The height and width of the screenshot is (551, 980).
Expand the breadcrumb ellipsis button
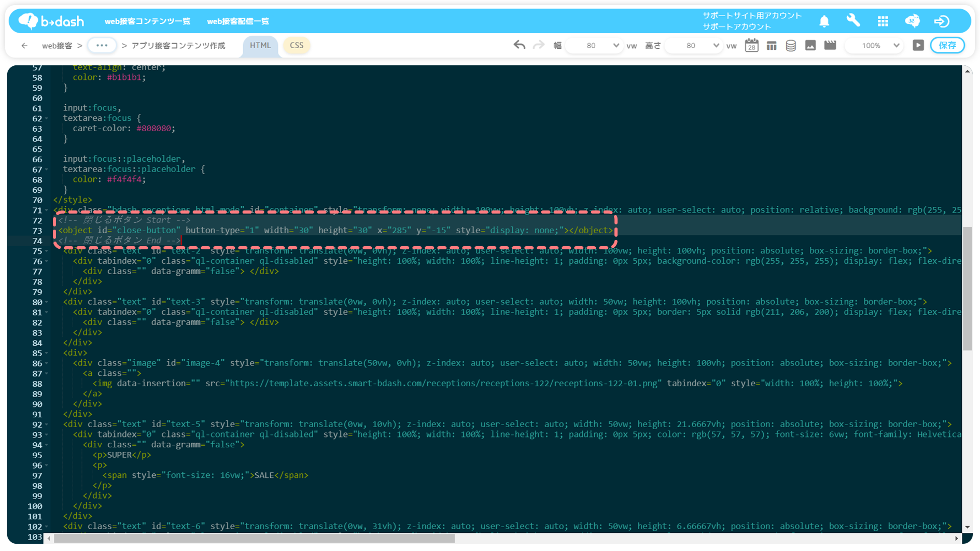point(102,46)
